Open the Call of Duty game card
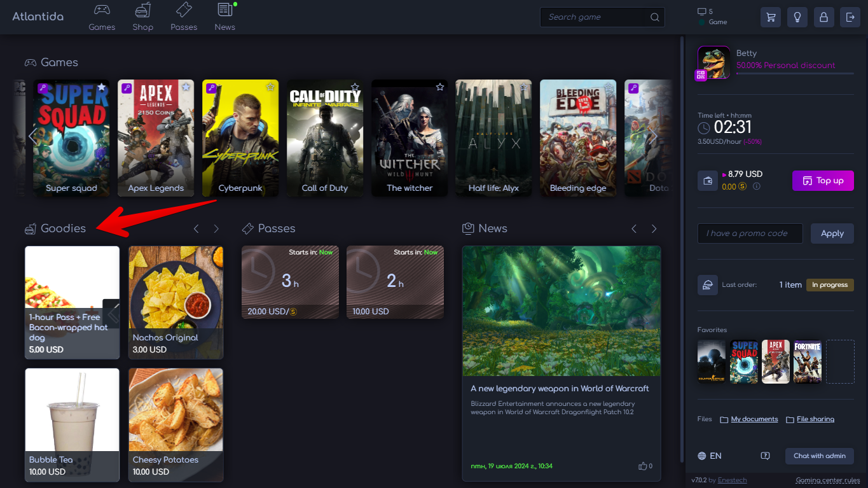 325,138
